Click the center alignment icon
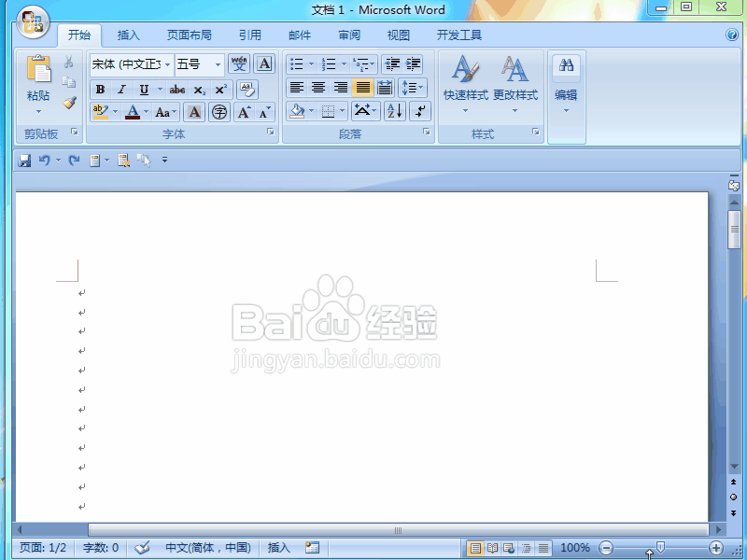 coord(317,88)
